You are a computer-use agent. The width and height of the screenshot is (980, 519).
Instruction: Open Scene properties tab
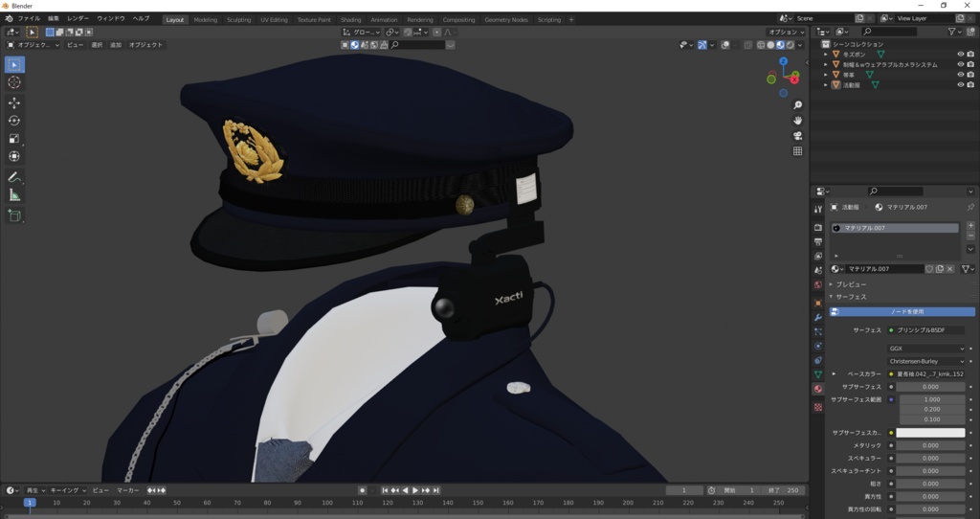tap(818, 270)
